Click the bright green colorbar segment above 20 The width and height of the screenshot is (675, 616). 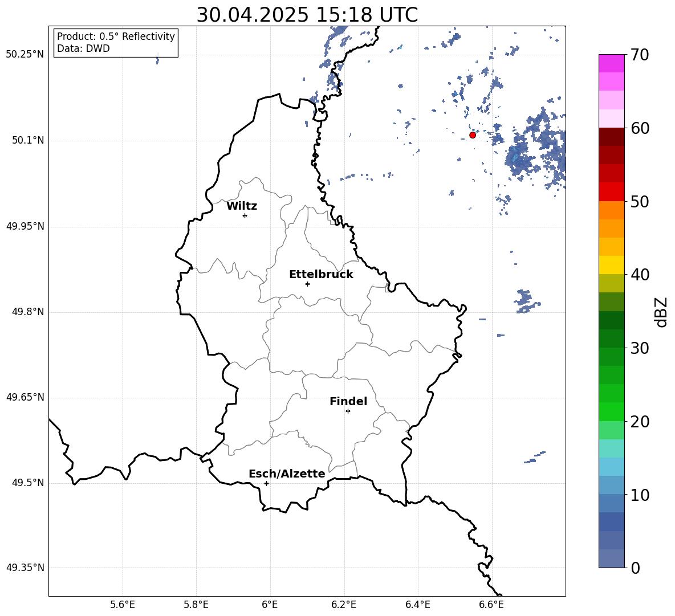[612, 411]
